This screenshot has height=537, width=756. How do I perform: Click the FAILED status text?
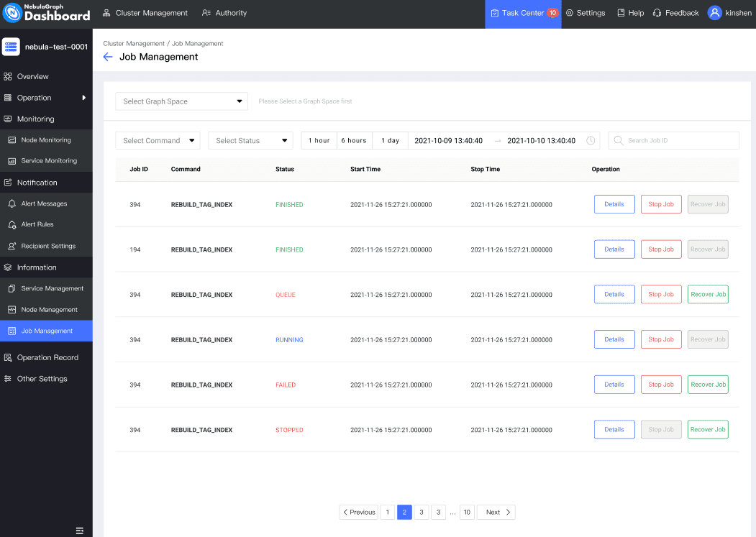286,385
